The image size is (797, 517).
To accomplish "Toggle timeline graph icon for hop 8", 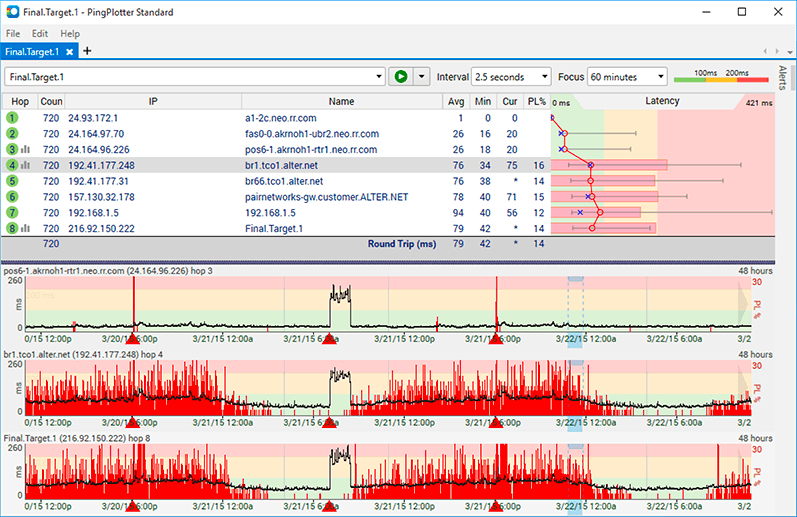I will click(x=25, y=229).
